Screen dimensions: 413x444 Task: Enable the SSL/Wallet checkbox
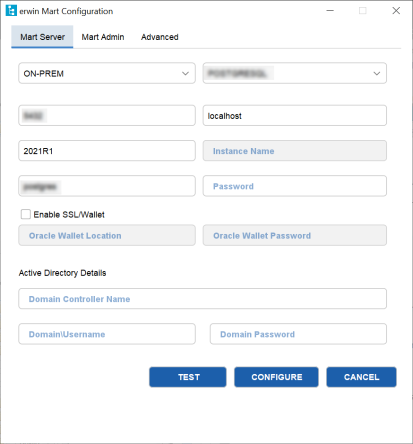pyautogui.click(x=26, y=214)
